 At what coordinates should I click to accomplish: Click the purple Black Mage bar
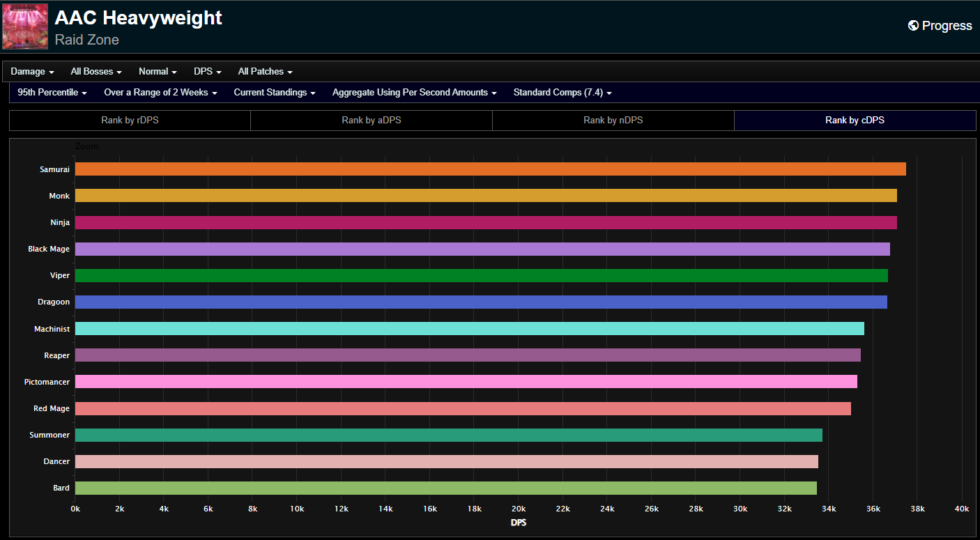pyautogui.click(x=482, y=249)
